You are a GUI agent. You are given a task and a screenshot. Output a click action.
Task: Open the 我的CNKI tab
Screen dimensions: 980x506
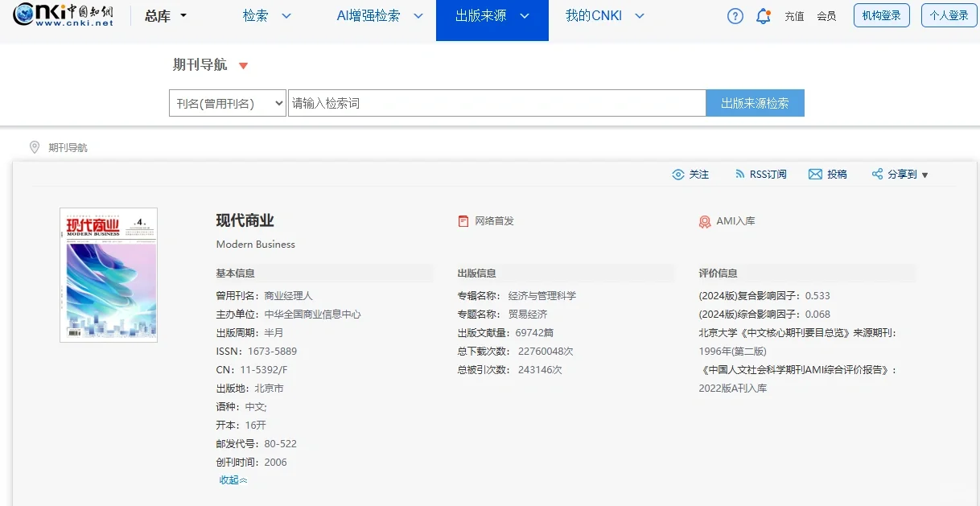coord(594,16)
